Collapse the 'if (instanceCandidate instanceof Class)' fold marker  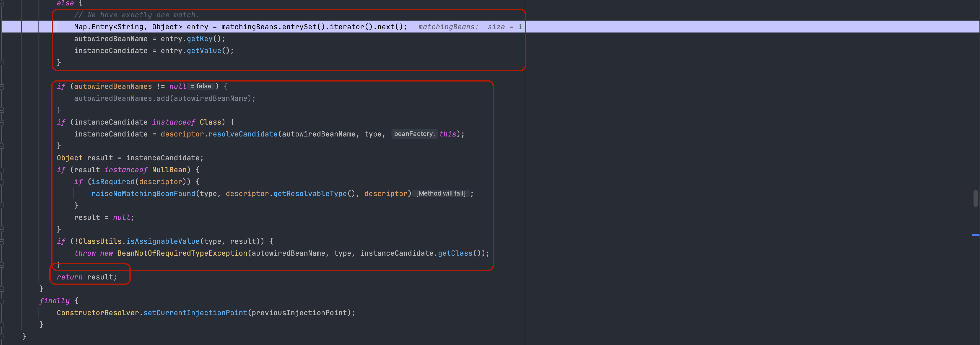pos(2,122)
